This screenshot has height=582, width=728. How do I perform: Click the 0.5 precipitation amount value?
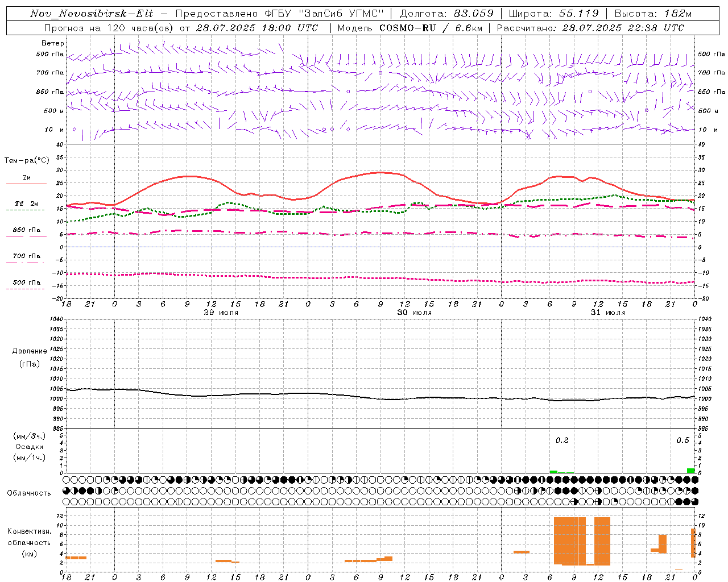pos(682,440)
